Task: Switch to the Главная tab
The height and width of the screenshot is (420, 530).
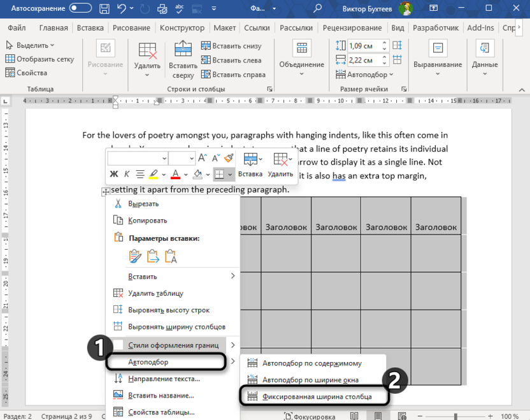Action: pos(54,28)
